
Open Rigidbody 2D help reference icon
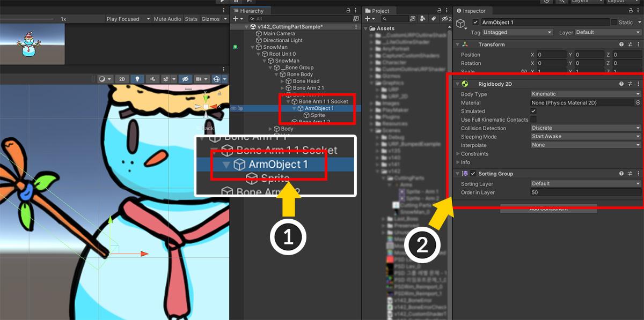(621, 84)
